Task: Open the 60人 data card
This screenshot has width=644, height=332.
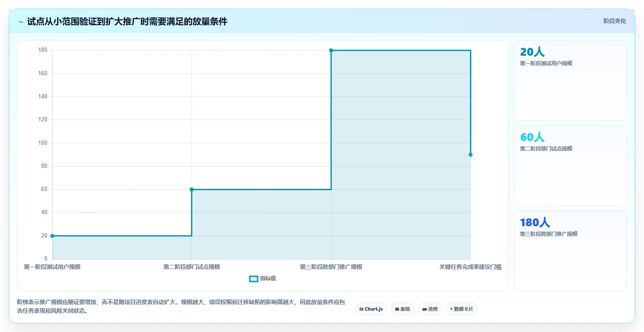Action: pyautogui.click(x=570, y=166)
